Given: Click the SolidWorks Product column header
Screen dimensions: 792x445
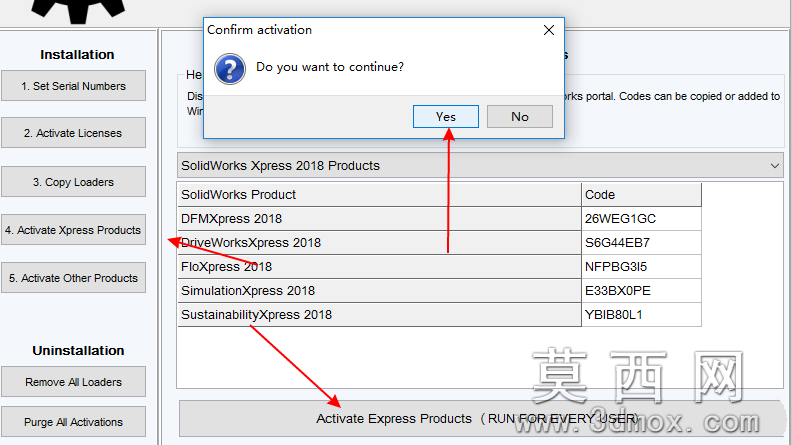Looking at the screenshot, I should [379, 194].
